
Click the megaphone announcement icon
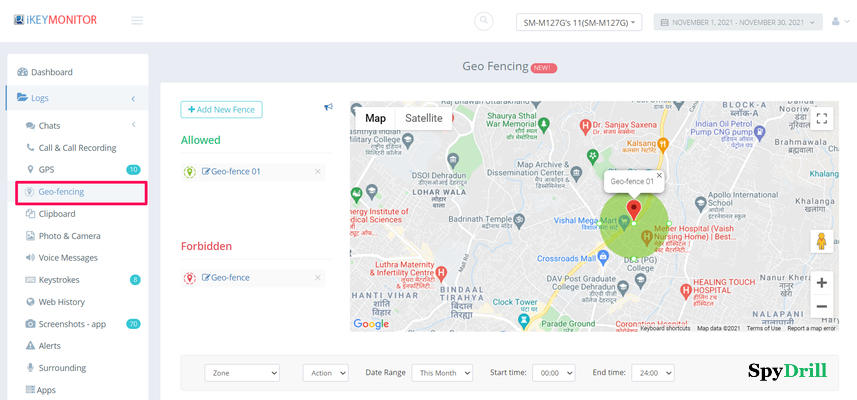328,108
